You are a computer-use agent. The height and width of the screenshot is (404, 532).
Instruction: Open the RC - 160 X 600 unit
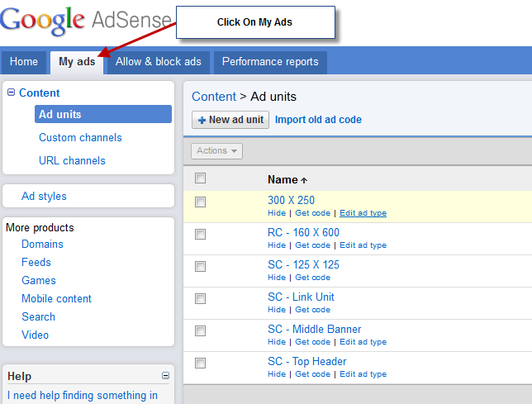pos(303,232)
